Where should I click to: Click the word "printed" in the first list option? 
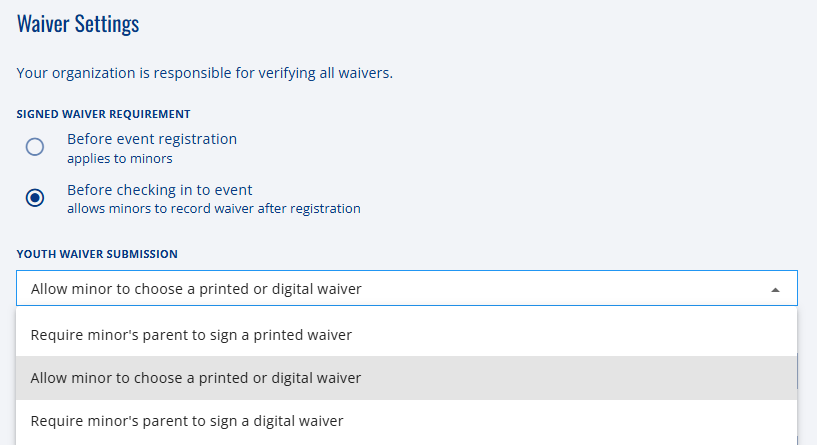[276, 335]
